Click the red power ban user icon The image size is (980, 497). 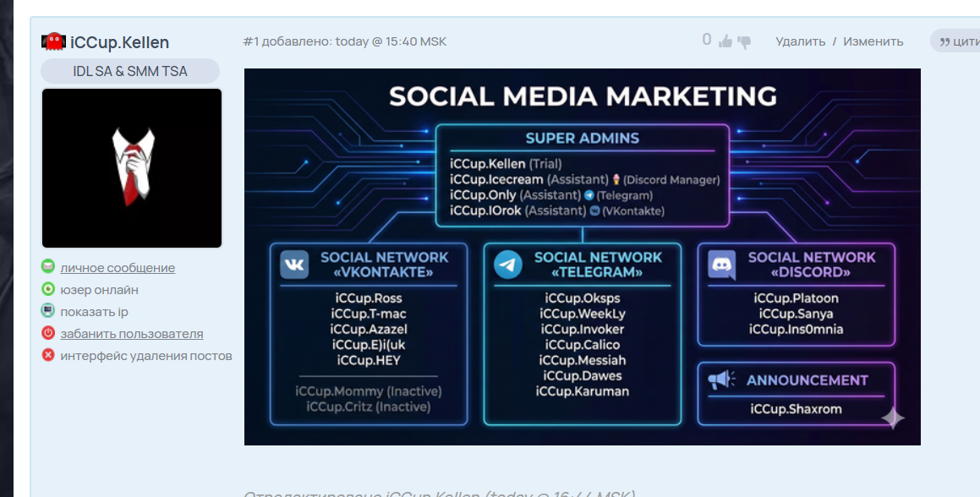pyautogui.click(x=48, y=332)
